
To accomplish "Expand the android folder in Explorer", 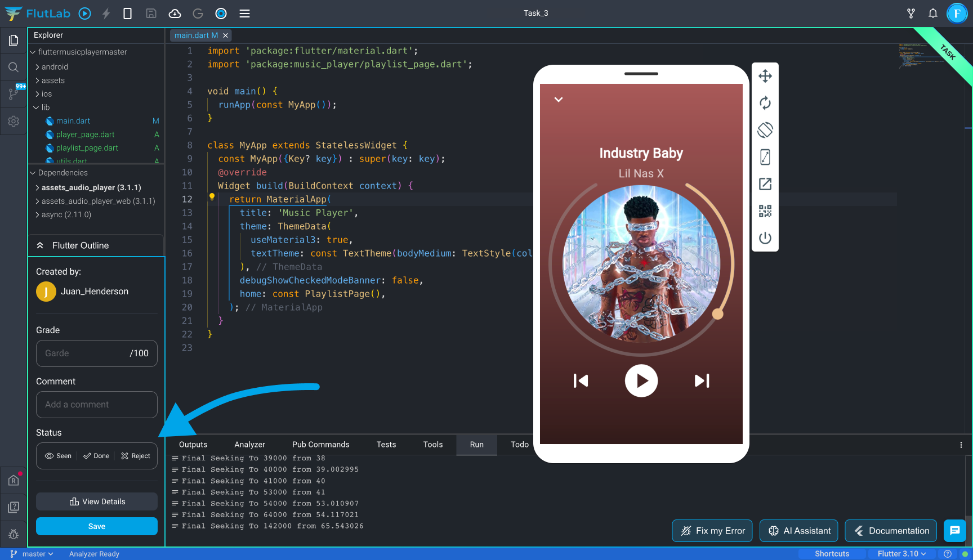I will (55, 67).
